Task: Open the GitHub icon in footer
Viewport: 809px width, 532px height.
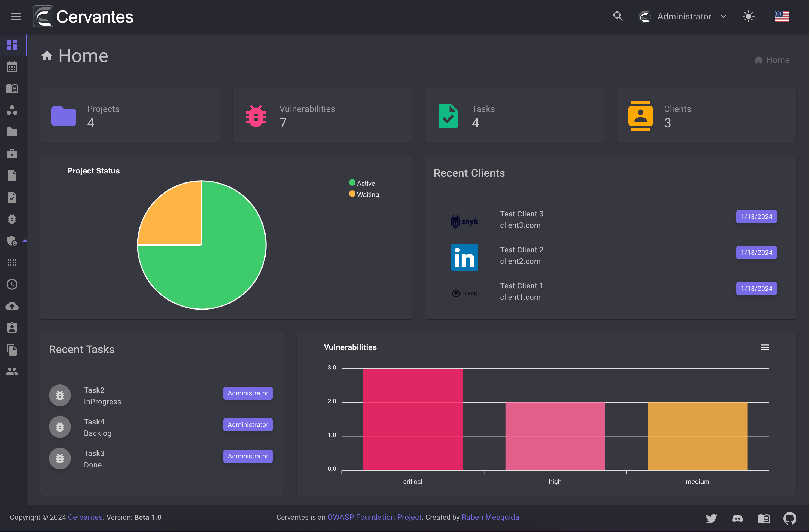Action: tap(790, 518)
